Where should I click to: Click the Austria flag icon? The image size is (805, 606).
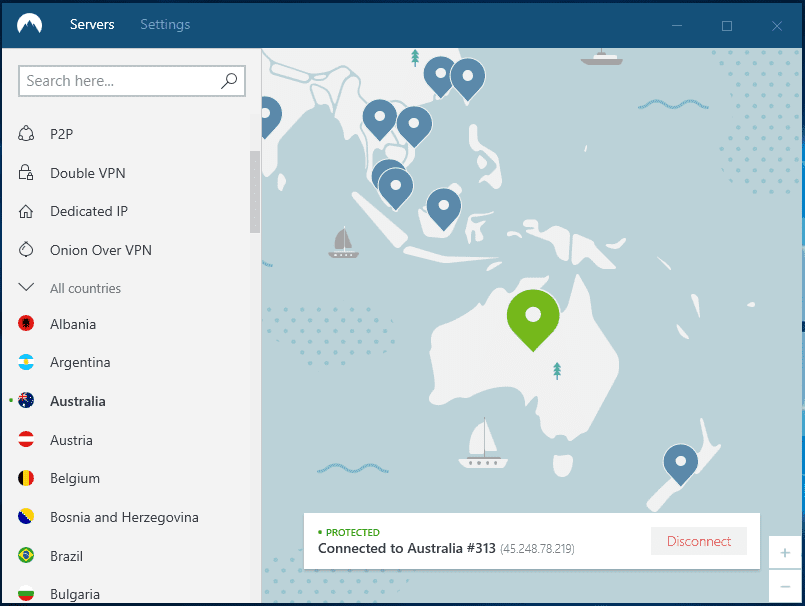tap(26, 440)
